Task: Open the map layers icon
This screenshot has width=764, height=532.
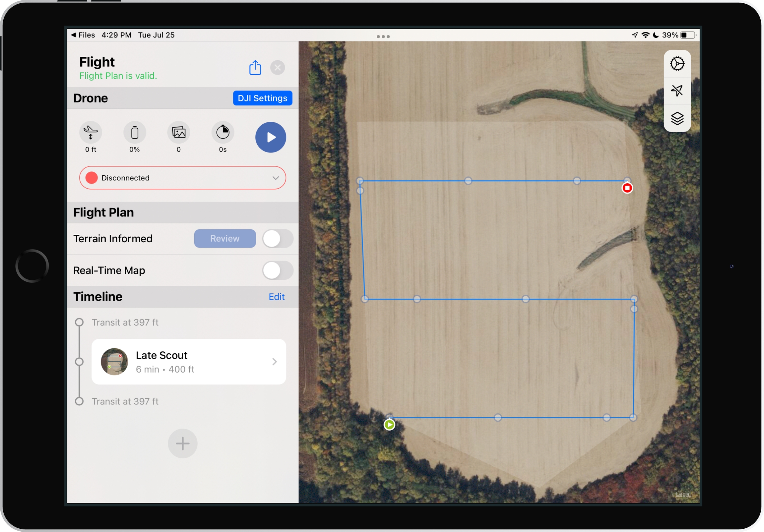Action: pos(677,118)
